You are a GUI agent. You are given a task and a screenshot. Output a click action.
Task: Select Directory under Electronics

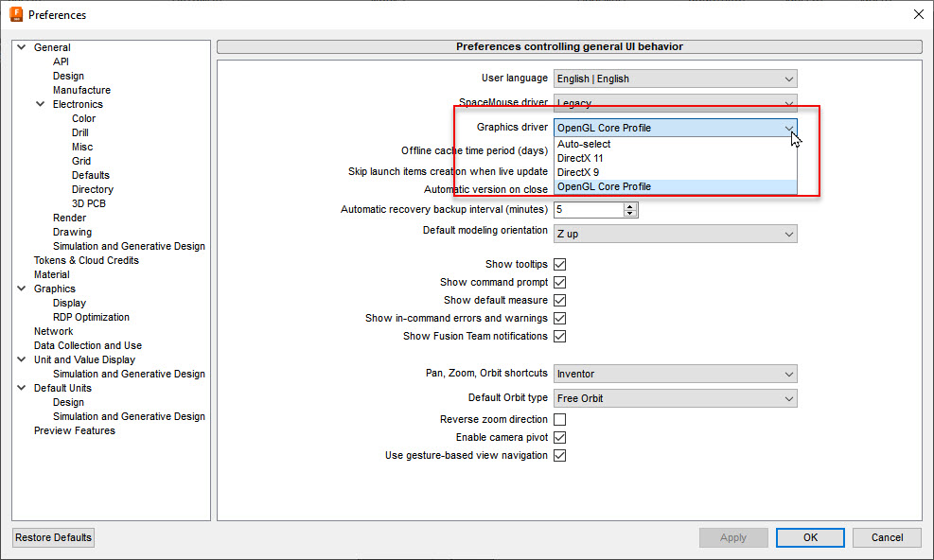(93, 189)
